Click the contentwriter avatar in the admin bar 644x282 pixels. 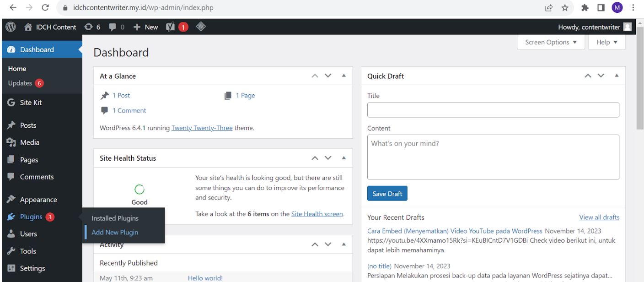[628, 27]
